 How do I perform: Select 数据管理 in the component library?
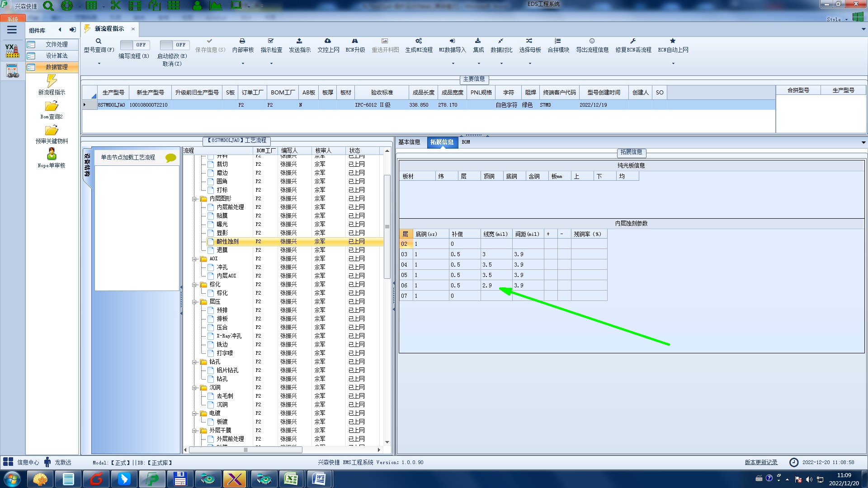point(57,67)
